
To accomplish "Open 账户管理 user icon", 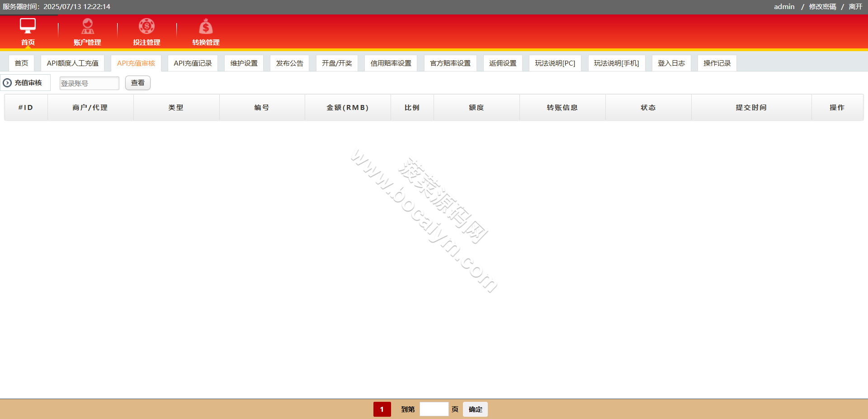I will pos(87,26).
